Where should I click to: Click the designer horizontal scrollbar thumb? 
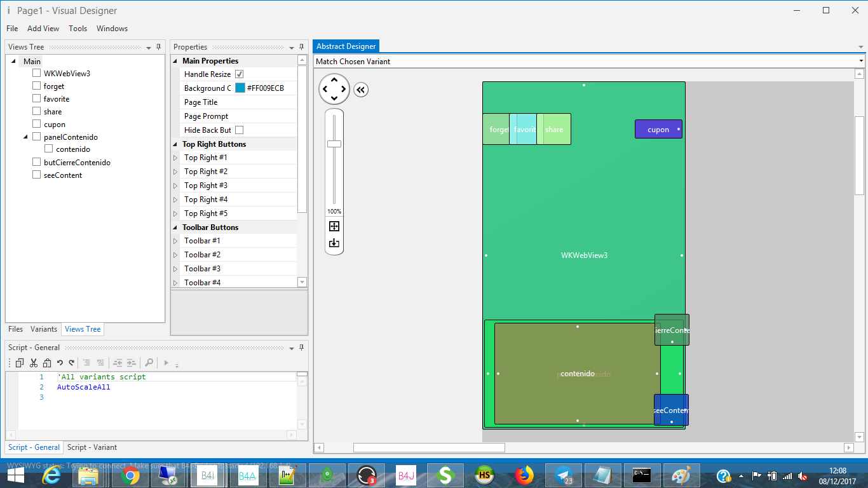click(x=429, y=447)
